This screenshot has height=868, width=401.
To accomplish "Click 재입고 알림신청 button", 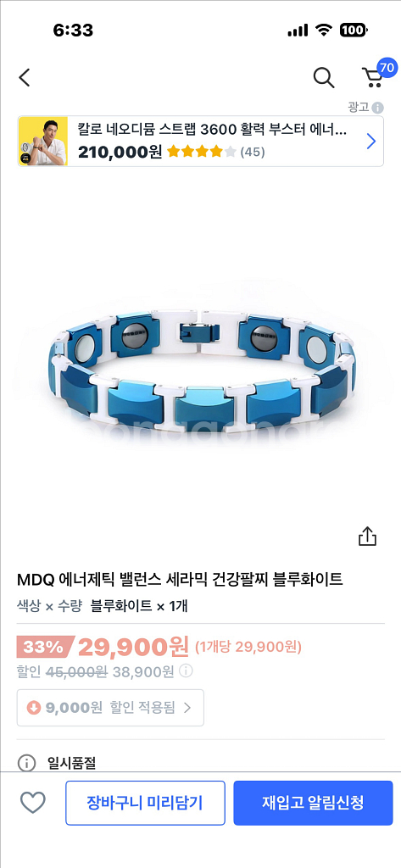I will (313, 803).
